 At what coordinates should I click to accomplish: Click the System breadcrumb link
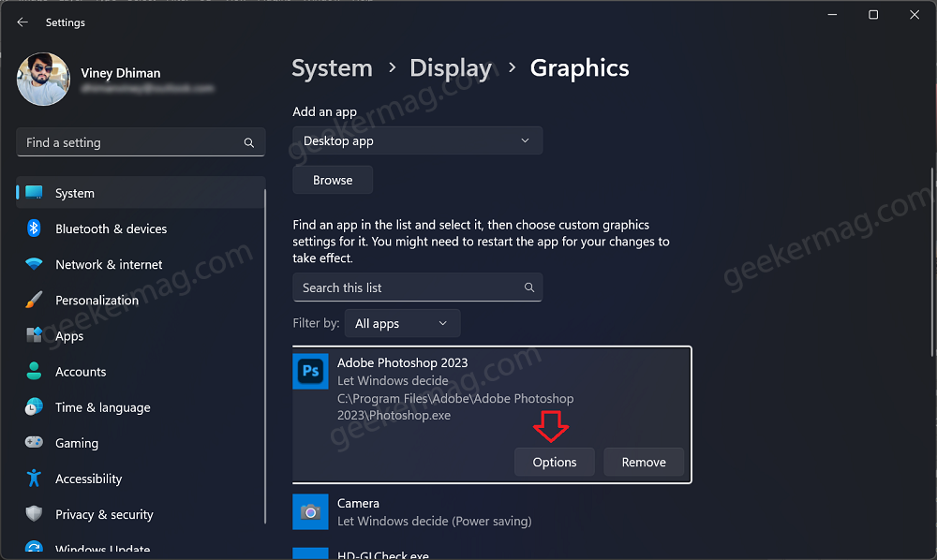pos(332,68)
